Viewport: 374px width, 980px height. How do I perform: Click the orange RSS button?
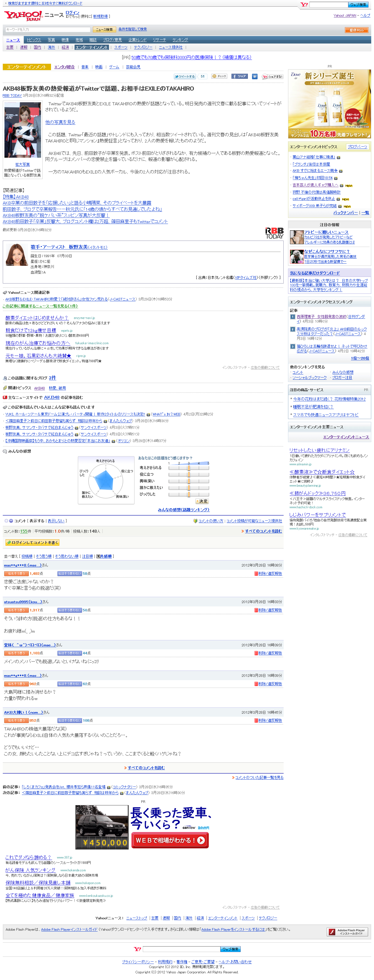(x=357, y=30)
